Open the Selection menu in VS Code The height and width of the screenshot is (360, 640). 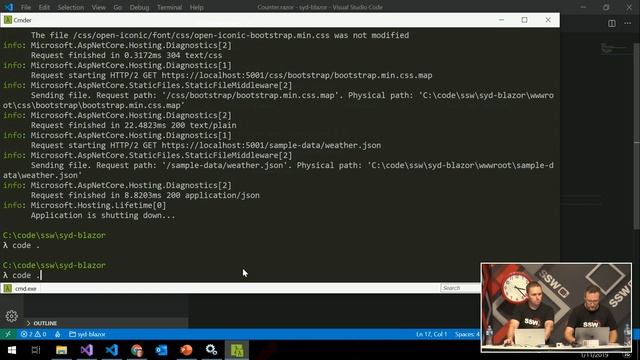tap(71, 7)
